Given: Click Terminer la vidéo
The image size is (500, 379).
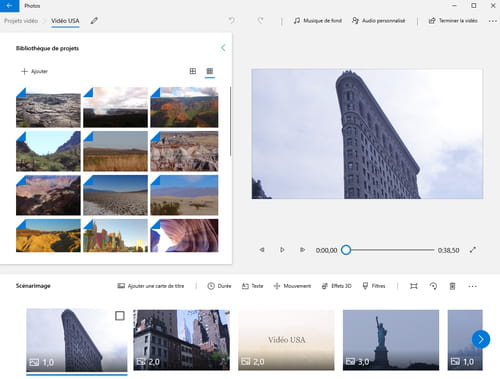Looking at the screenshot, I should point(453,21).
